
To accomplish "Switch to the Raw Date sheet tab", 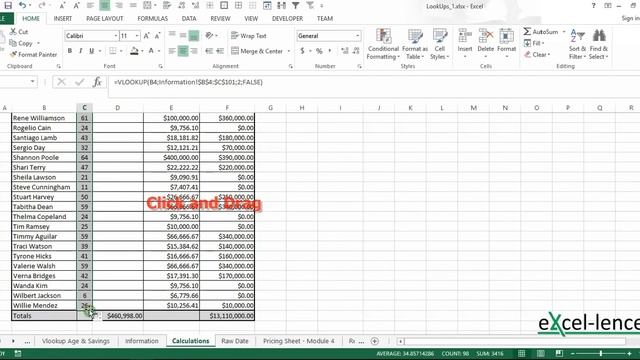I will 235,341.
